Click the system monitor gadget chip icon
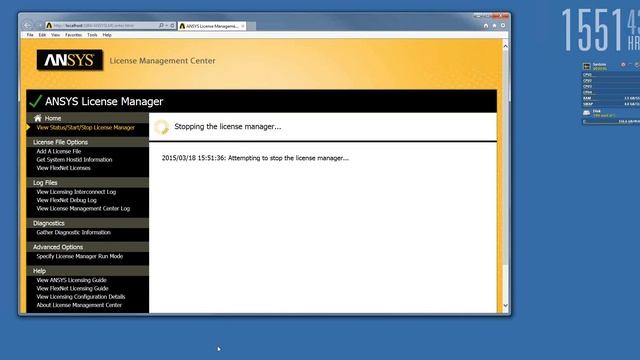Screen dimensions: 640x360 [x=587, y=66]
